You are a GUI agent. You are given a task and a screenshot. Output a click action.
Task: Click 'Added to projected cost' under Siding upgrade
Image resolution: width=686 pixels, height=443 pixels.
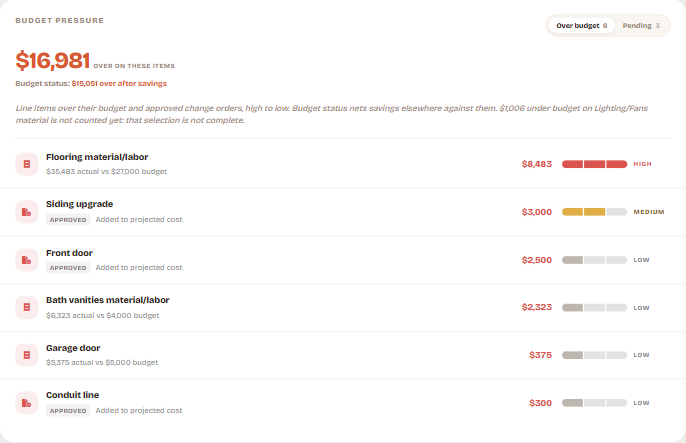(139, 220)
